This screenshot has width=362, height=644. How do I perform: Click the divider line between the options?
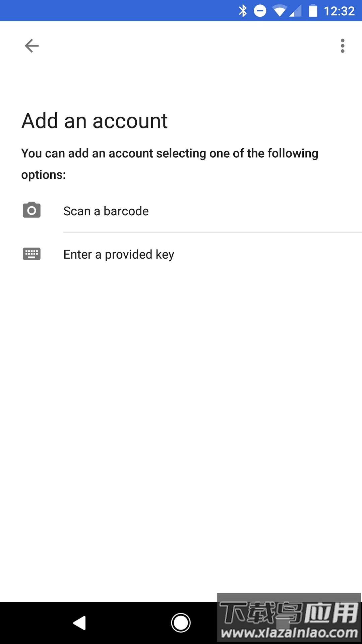click(213, 232)
